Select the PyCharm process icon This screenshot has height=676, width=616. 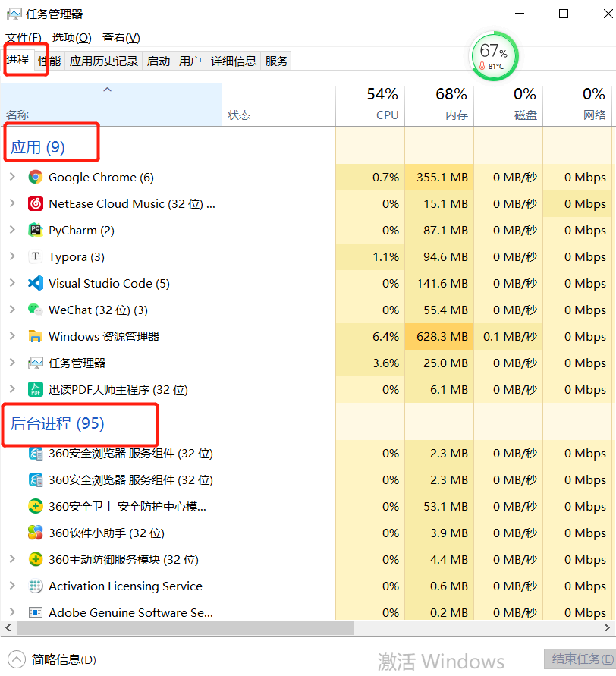pos(35,230)
